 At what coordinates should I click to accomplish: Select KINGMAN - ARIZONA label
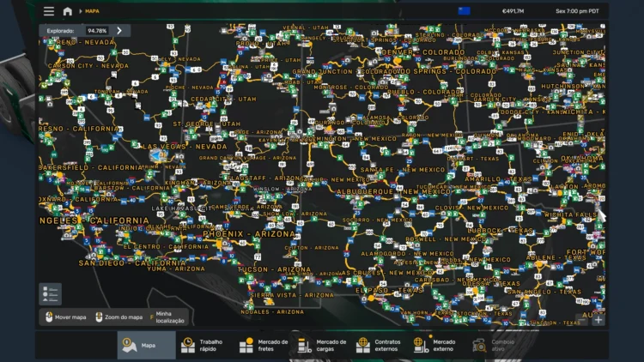pos(199,183)
